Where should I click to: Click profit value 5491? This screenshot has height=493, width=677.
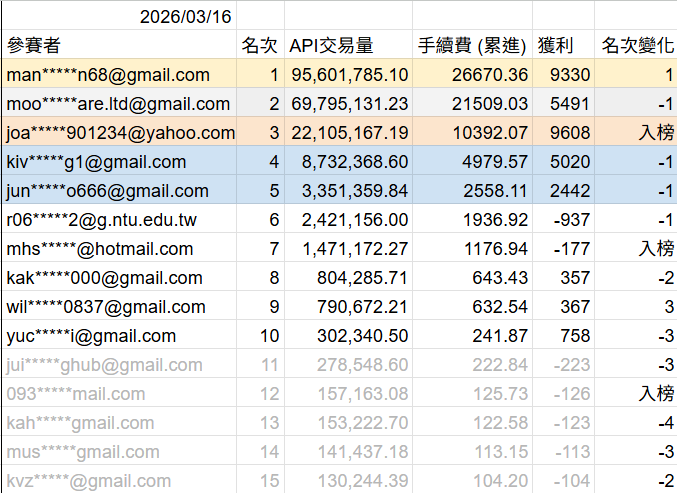point(570,104)
